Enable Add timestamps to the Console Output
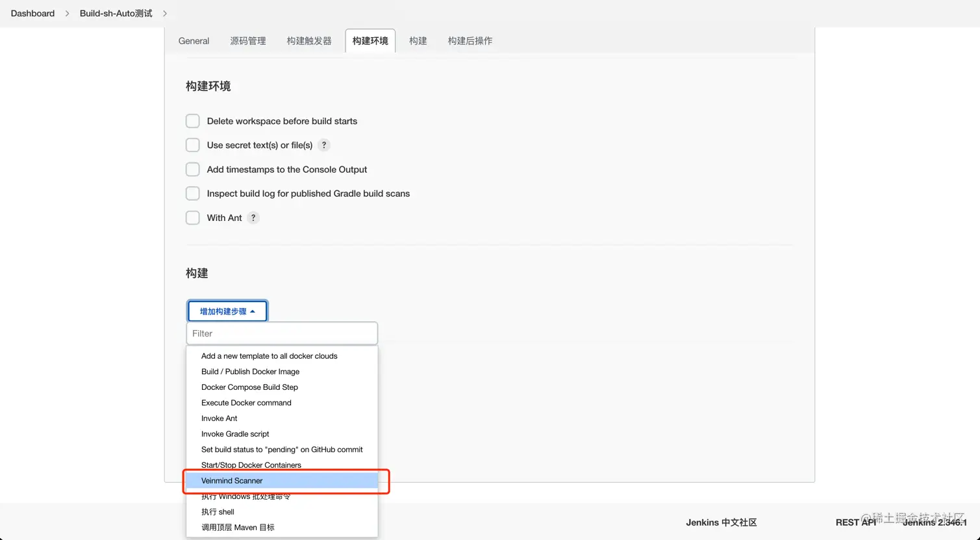This screenshot has height=540, width=980. 193,169
